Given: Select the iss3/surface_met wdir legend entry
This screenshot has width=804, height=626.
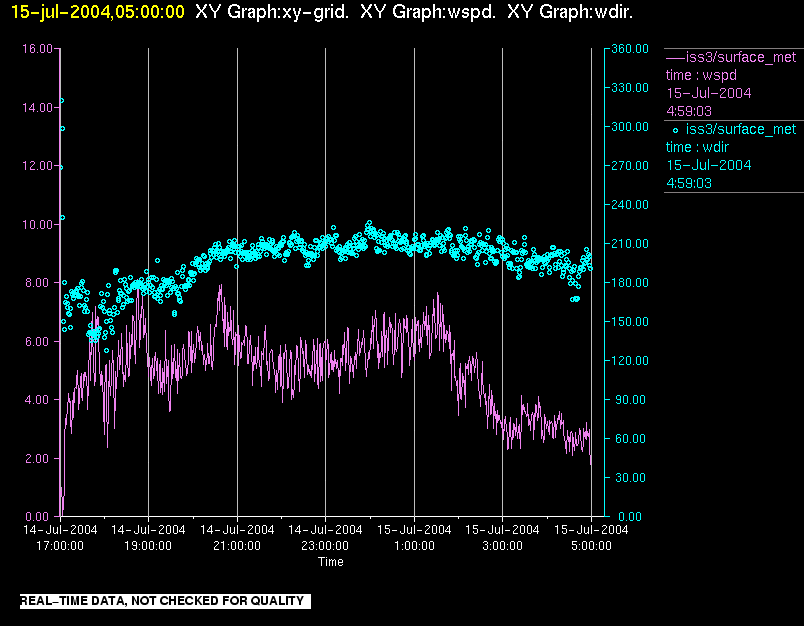Looking at the screenshot, I should (733, 156).
